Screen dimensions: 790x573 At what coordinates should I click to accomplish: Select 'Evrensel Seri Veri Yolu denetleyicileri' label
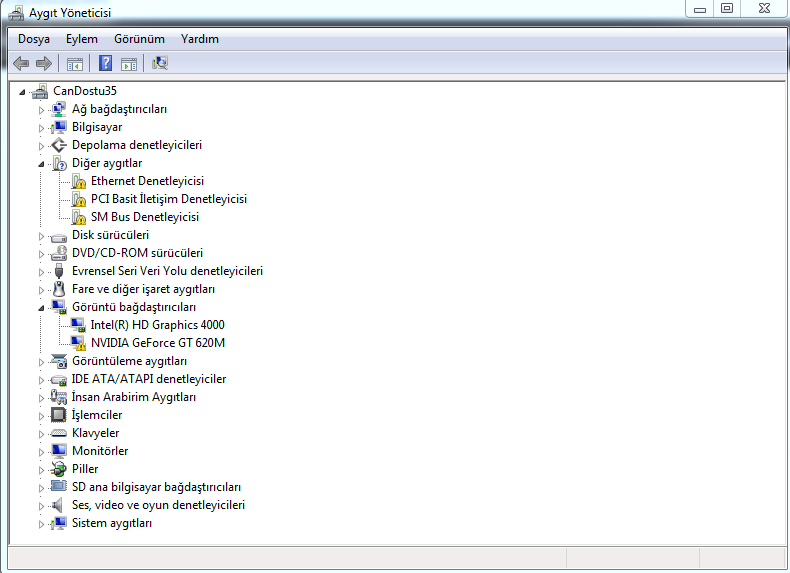[x=167, y=271]
